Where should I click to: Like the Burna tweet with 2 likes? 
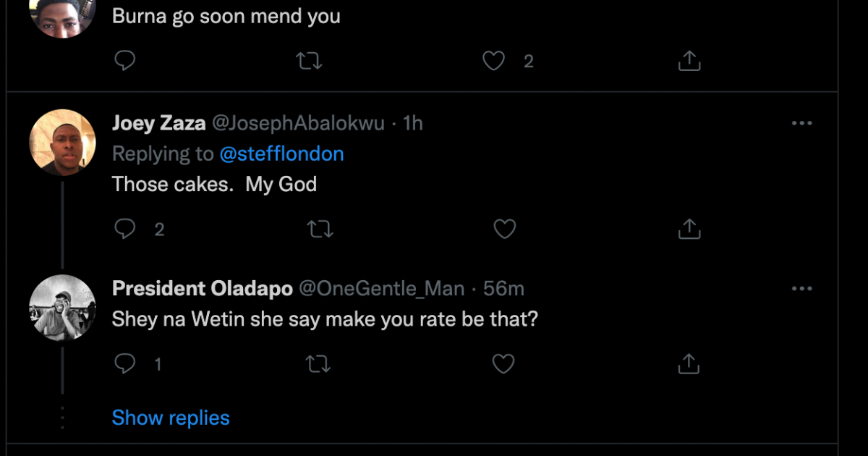coord(494,62)
